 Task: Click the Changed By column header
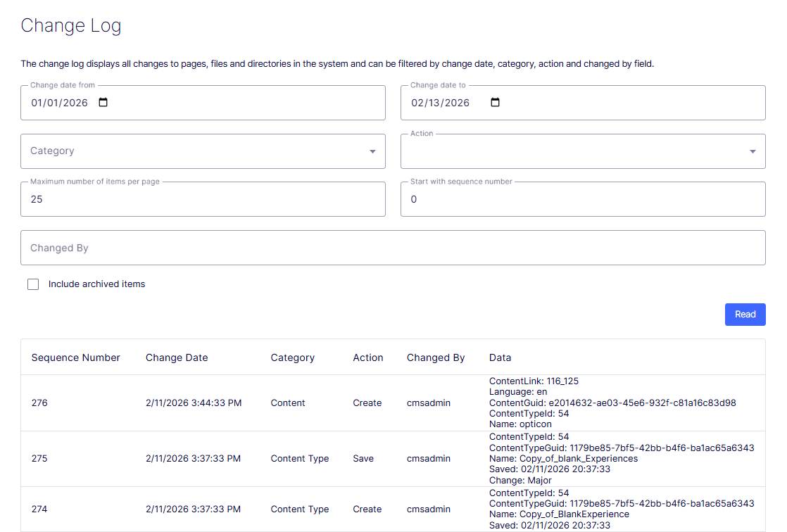tap(436, 357)
